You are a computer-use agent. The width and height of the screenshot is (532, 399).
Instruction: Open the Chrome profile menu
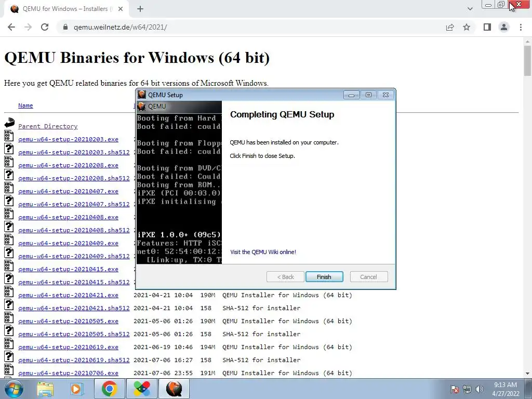(x=504, y=27)
